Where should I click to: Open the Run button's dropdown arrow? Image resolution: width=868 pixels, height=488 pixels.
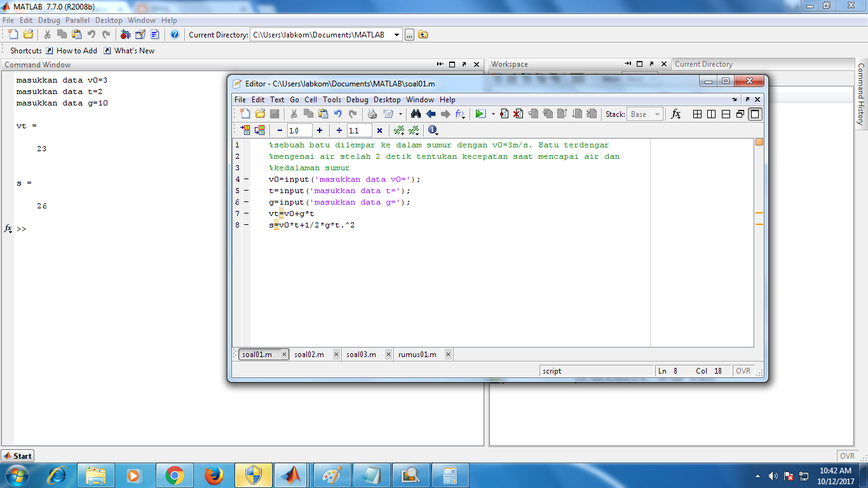[x=493, y=114]
